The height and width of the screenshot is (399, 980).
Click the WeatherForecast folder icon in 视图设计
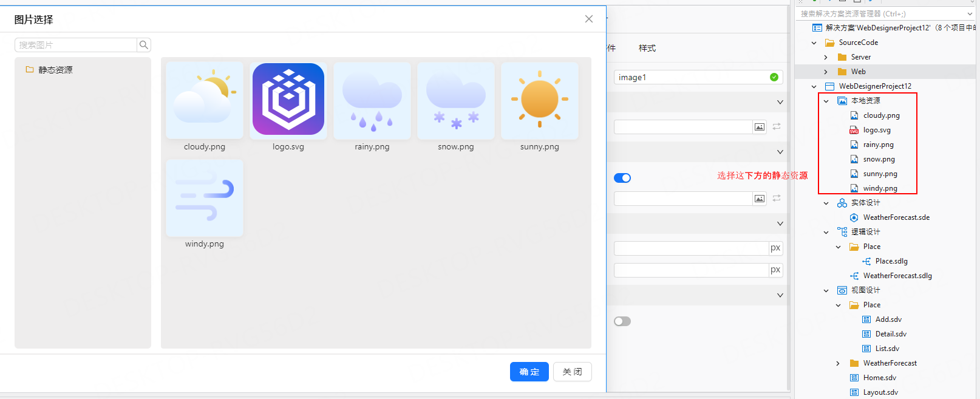tap(854, 363)
